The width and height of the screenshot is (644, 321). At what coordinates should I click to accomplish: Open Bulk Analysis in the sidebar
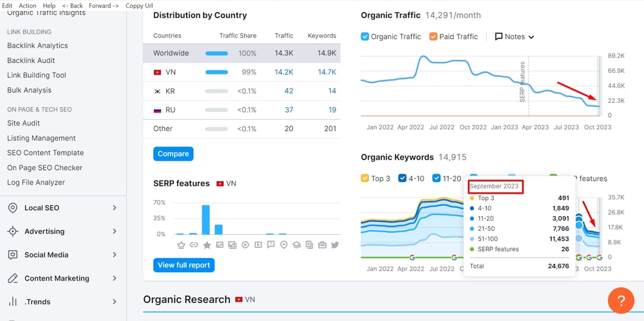(x=29, y=90)
